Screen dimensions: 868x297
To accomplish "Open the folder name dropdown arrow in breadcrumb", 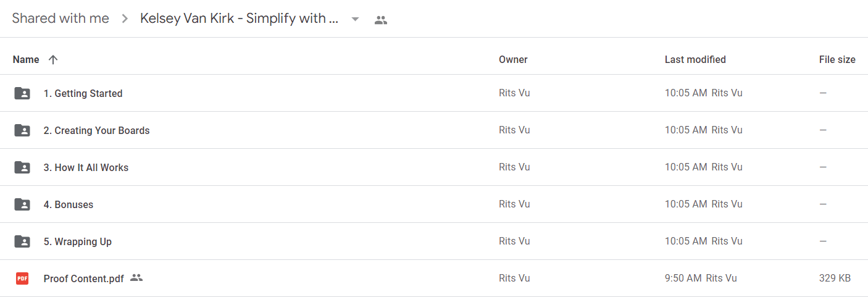I will (355, 19).
